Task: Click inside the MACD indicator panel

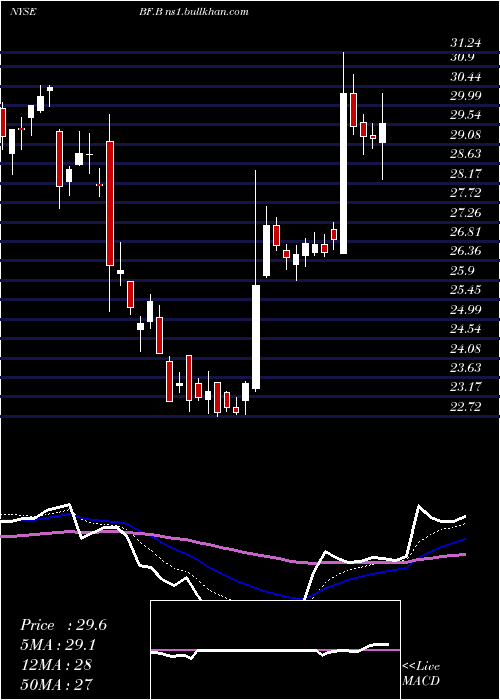Action: click(x=275, y=650)
